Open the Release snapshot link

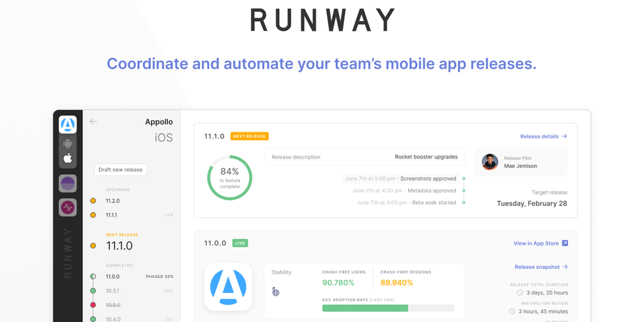click(541, 267)
